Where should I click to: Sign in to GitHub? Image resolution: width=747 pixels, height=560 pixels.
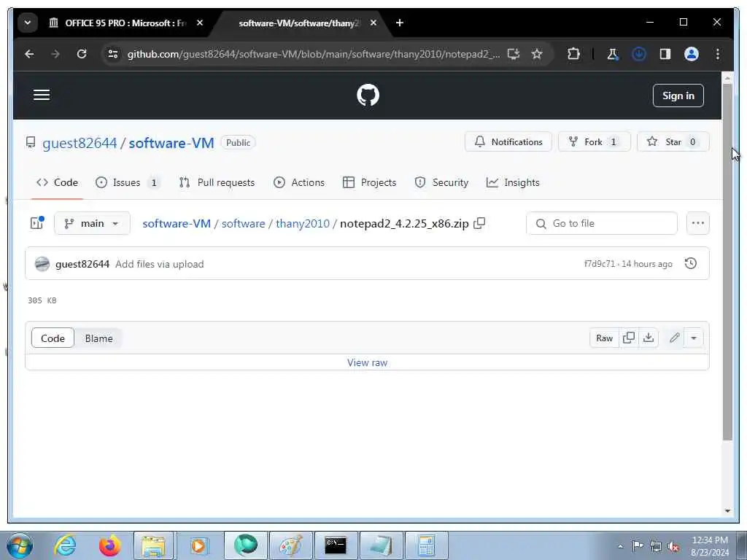[x=678, y=96]
